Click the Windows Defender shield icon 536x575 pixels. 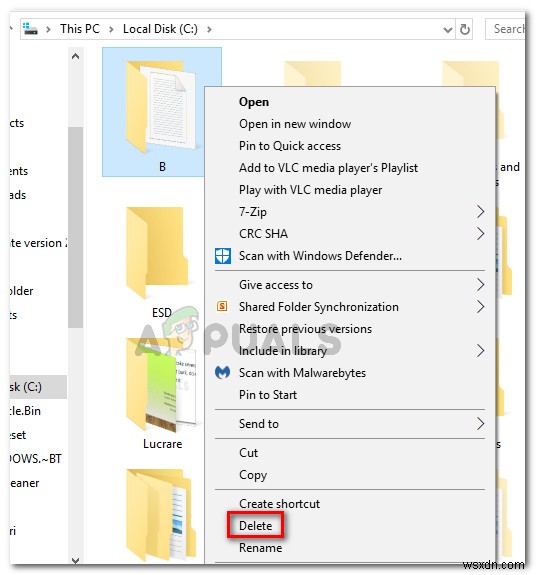pyautogui.click(x=223, y=256)
